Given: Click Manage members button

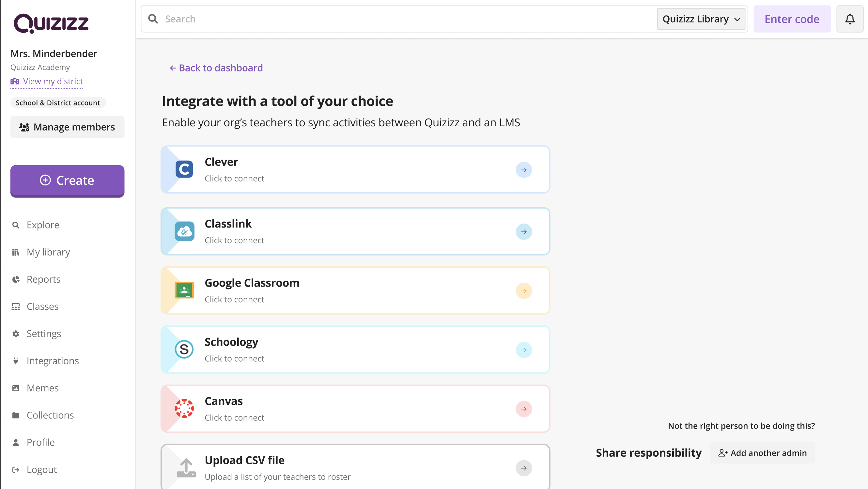Looking at the screenshot, I should tap(68, 127).
